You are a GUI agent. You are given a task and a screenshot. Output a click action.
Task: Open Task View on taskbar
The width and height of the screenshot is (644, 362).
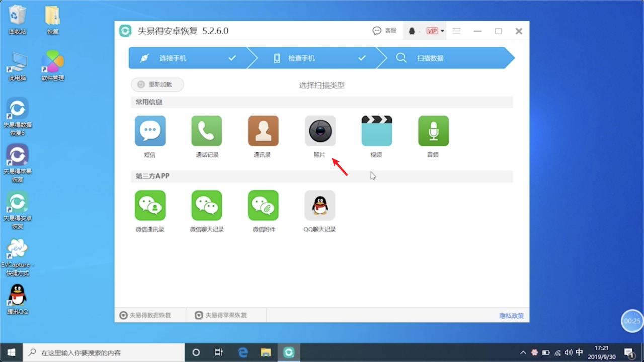[219, 352]
